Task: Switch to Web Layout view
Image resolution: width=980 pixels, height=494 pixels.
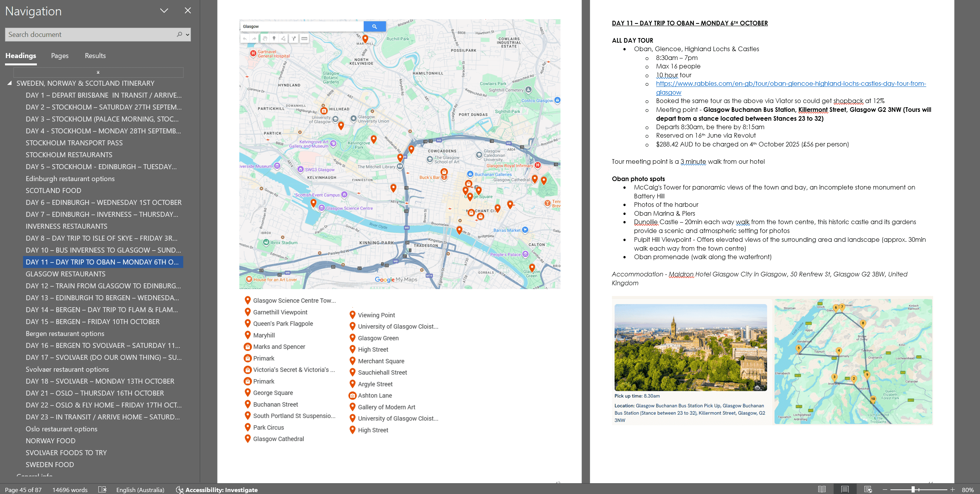Action: [x=868, y=489]
